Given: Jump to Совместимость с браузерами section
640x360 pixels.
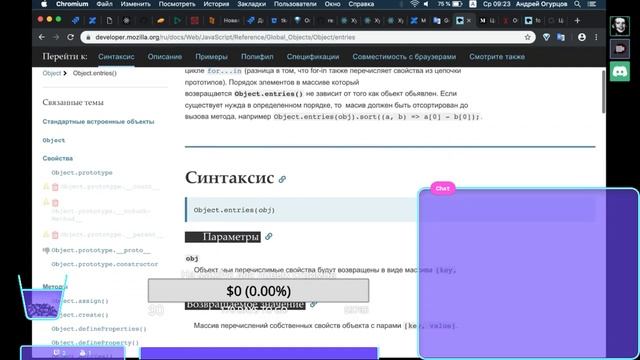Looking at the screenshot, I should pos(404,57).
